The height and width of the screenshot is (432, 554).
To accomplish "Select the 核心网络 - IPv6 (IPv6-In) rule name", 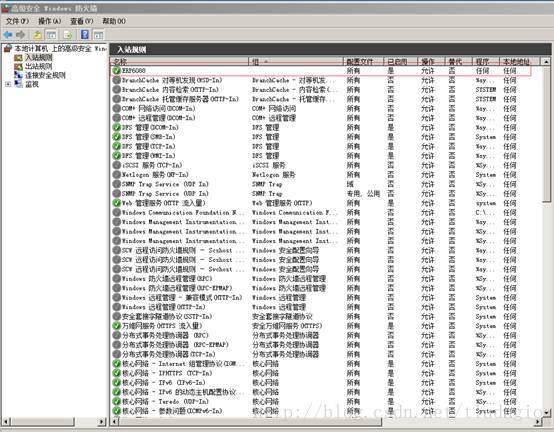I will click(x=164, y=383).
